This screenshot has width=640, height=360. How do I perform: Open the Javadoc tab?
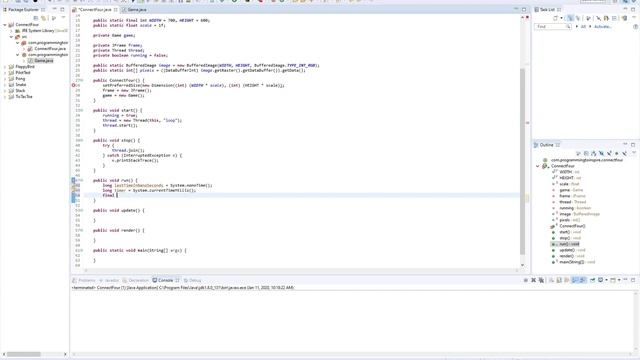click(x=109, y=280)
